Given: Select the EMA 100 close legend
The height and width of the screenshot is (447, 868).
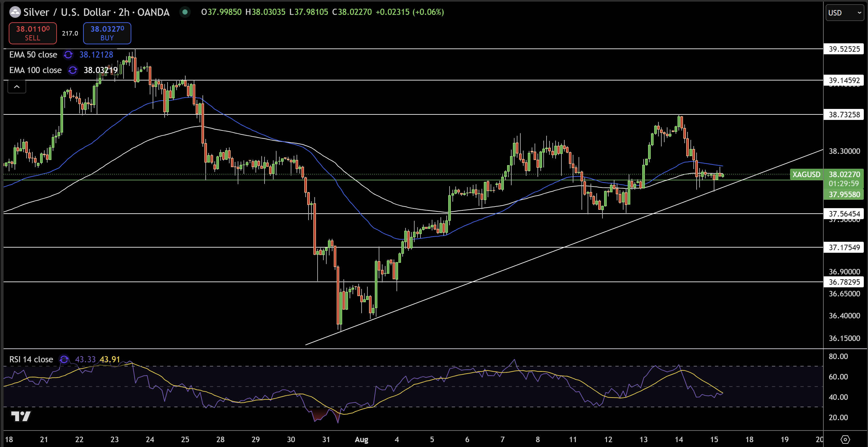Looking at the screenshot, I should coord(35,70).
